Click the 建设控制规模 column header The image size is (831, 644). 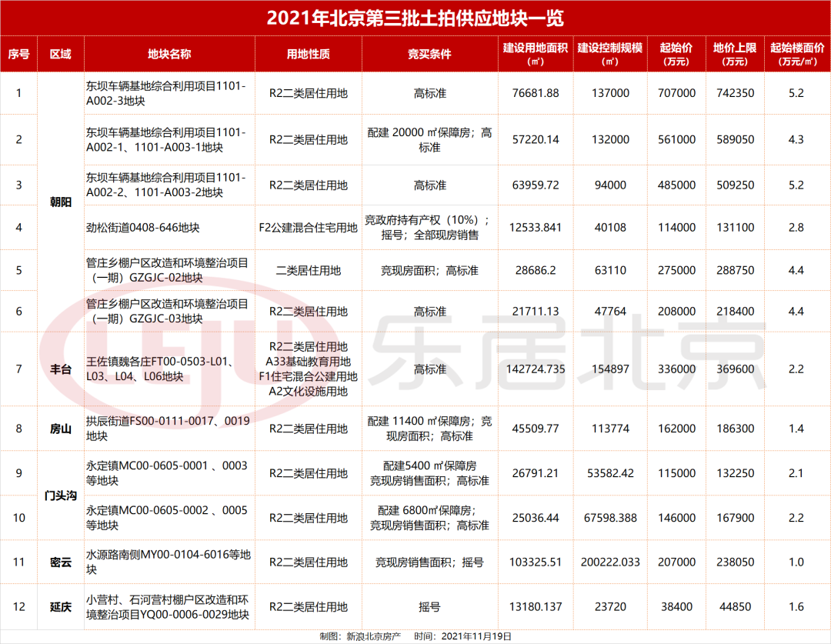pos(612,54)
